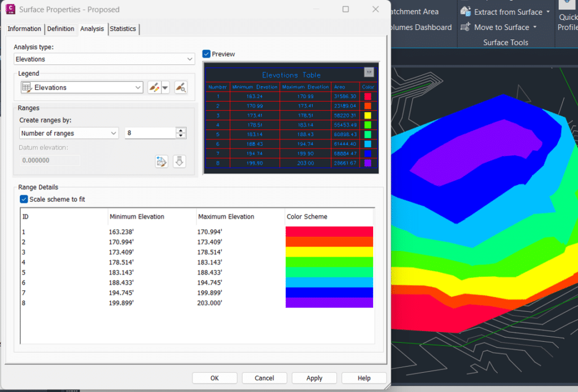Click the minimum elevation value 188.433'
The image size is (578, 392).
tap(121, 283)
